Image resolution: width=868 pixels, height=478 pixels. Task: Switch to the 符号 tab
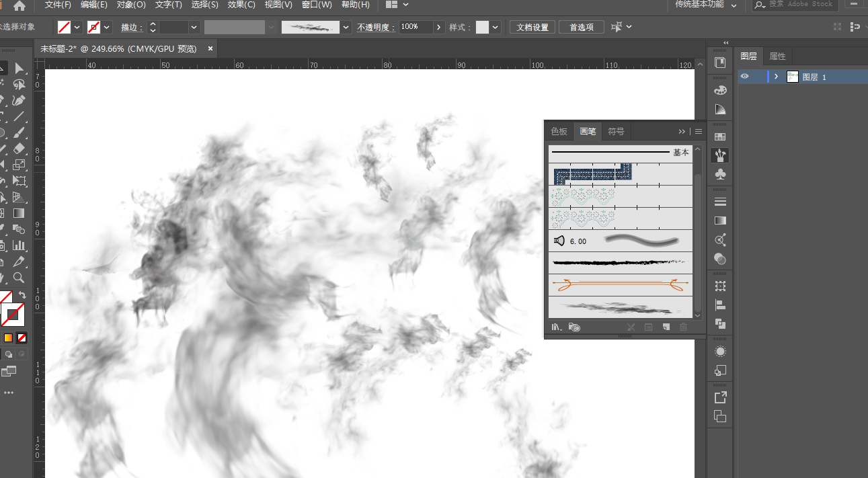tap(616, 131)
